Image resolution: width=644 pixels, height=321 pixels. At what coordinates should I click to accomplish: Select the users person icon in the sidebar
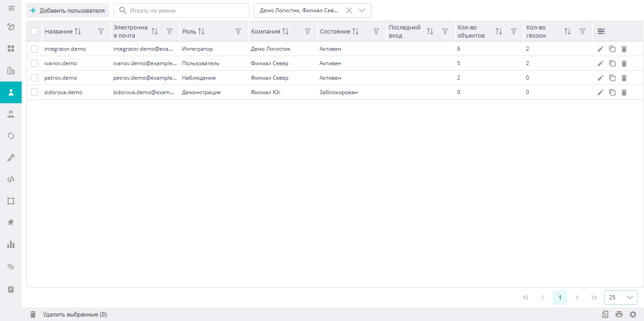[11, 92]
